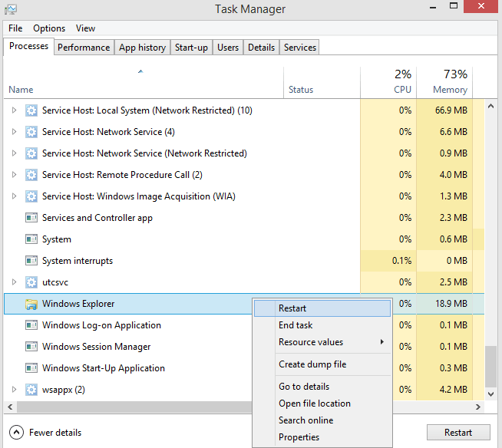Click the Restart button at bottom right
This screenshot has height=448, width=502.
click(458, 433)
